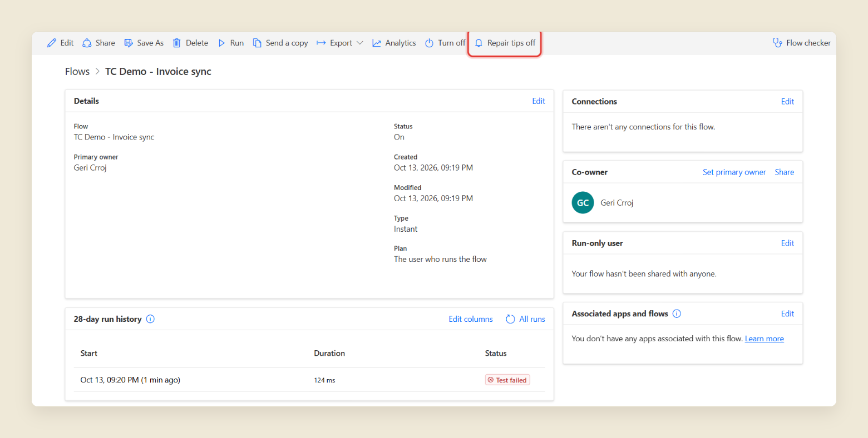Click the Flow checker stethoscope icon
Screen dimensions: 868x438
pyautogui.click(x=777, y=43)
